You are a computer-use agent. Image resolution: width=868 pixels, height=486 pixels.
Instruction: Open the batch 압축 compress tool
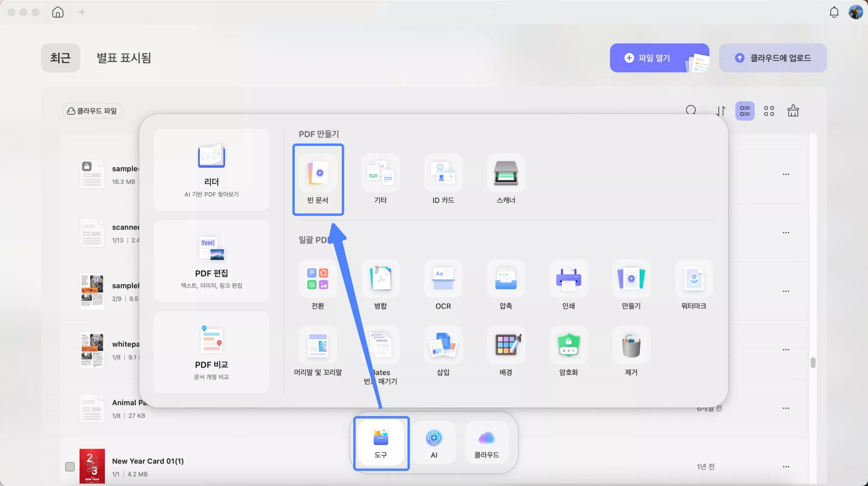click(506, 285)
